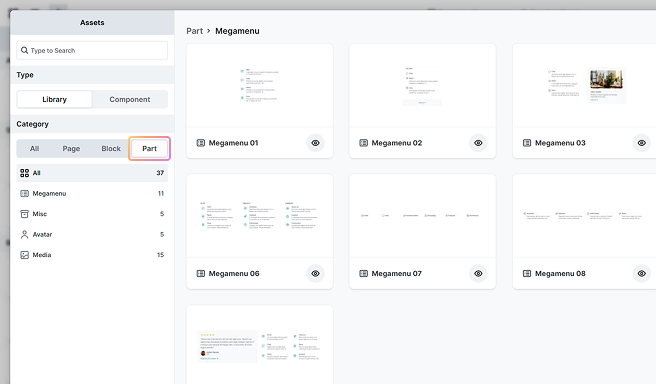Screen dimensions: 656x384
Task: Select the Megamenu 02 thumbnail
Action: point(423,85)
